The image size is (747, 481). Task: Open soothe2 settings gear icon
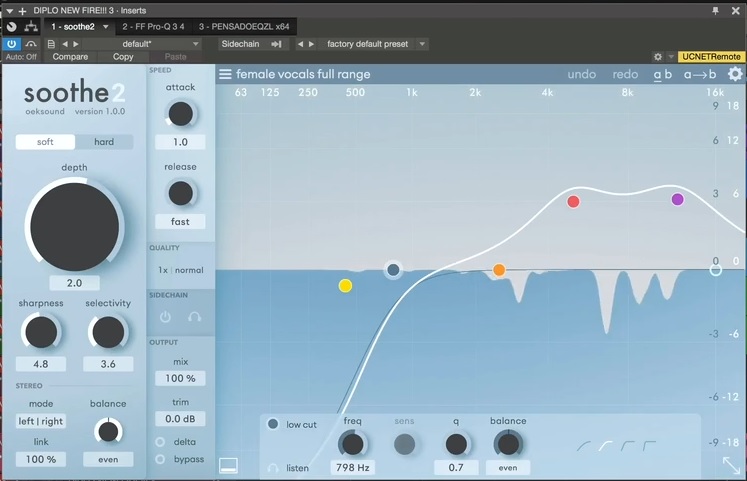coord(735,74)
